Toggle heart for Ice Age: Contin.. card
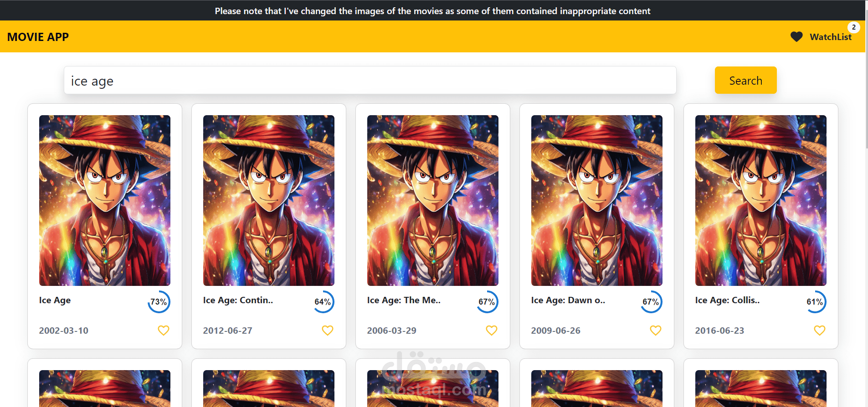The image size is (868, 407). pos(328,331)
